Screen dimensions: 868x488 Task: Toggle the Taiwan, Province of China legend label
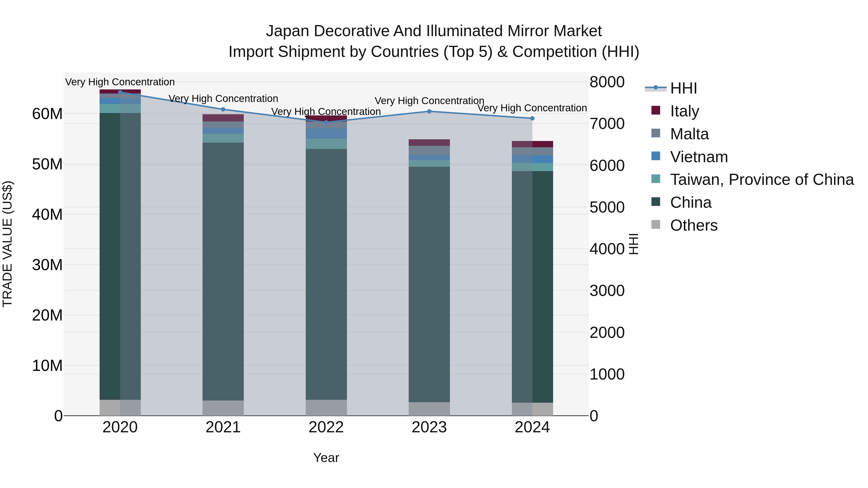[762, 180]
